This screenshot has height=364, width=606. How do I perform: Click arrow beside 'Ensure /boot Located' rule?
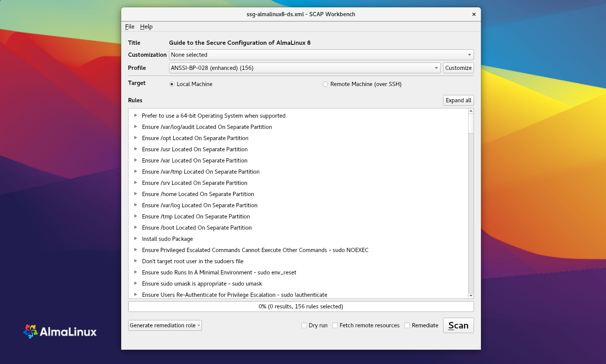coord(135,227)
